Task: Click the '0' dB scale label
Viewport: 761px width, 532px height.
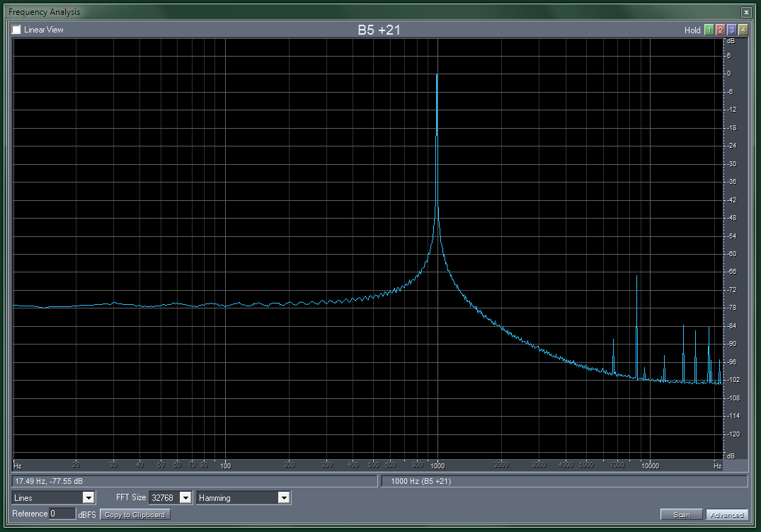Action: point(728,74)
